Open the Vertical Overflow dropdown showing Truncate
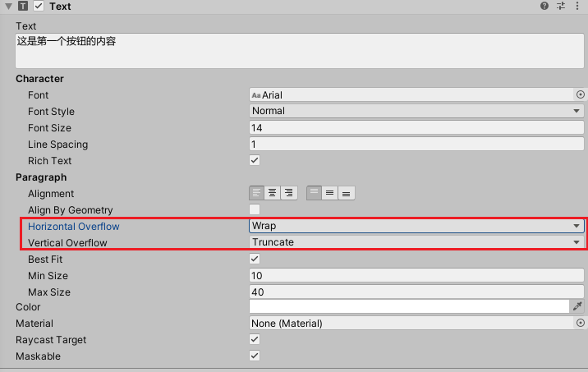Viewport: 588px width, 372px height. click(416, 242)
